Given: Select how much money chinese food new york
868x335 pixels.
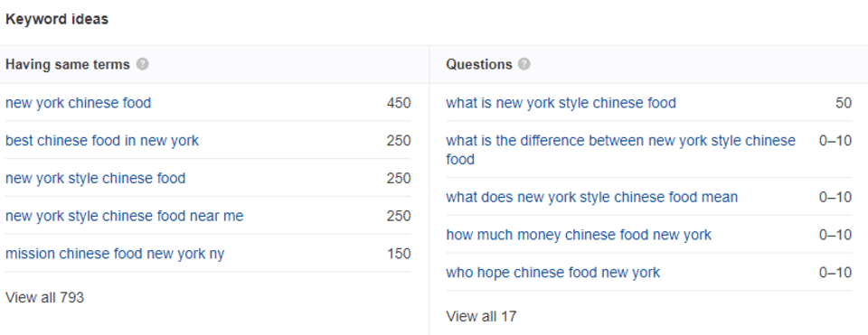Looking at the screenshot, I should tap(579, 235).
